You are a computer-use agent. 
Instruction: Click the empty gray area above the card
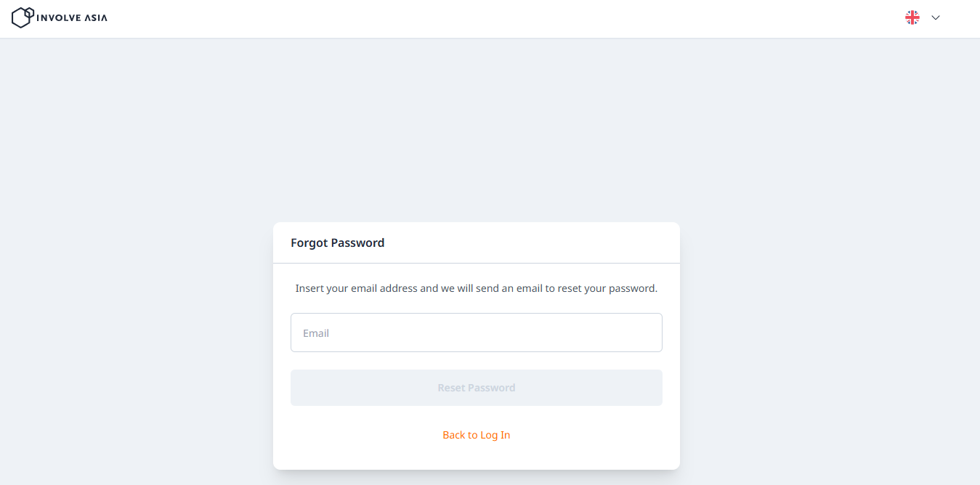[x=476, y=131]
